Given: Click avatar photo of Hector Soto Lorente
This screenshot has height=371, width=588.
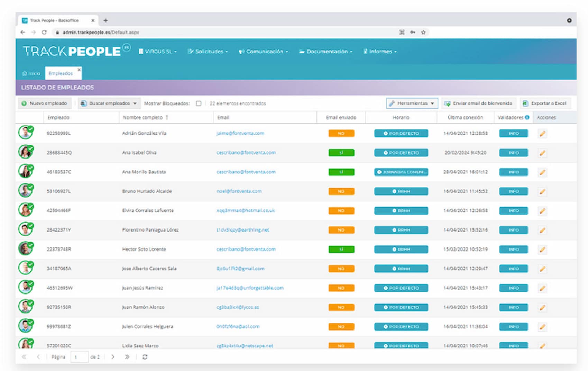Looking at the screenshot, I should 26,248.
